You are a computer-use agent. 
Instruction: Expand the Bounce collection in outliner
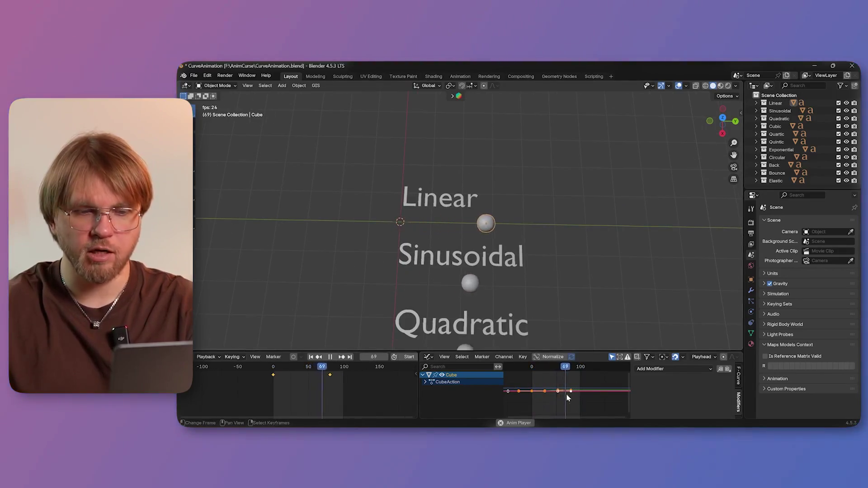756,173
